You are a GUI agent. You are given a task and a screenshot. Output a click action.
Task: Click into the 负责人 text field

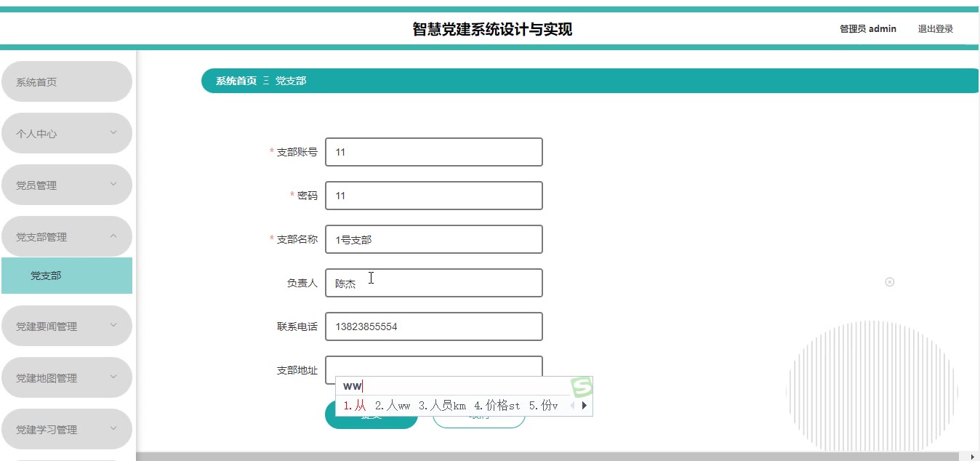click(434, 283)
